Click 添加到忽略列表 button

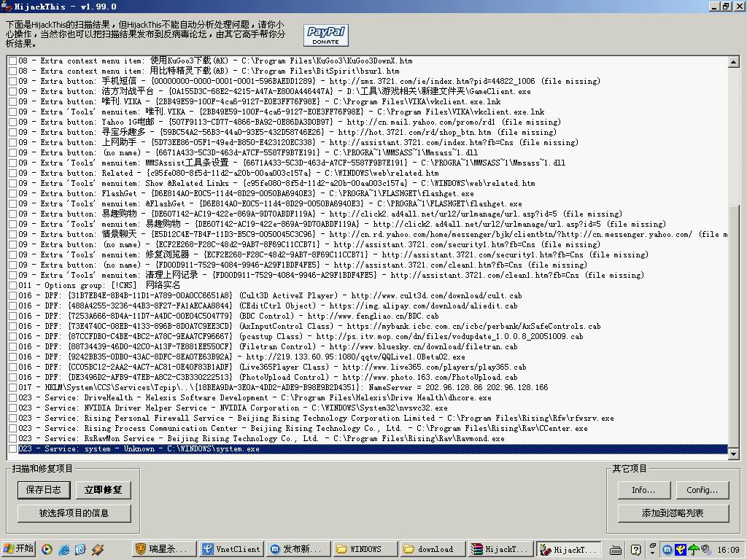click(673, 513)
